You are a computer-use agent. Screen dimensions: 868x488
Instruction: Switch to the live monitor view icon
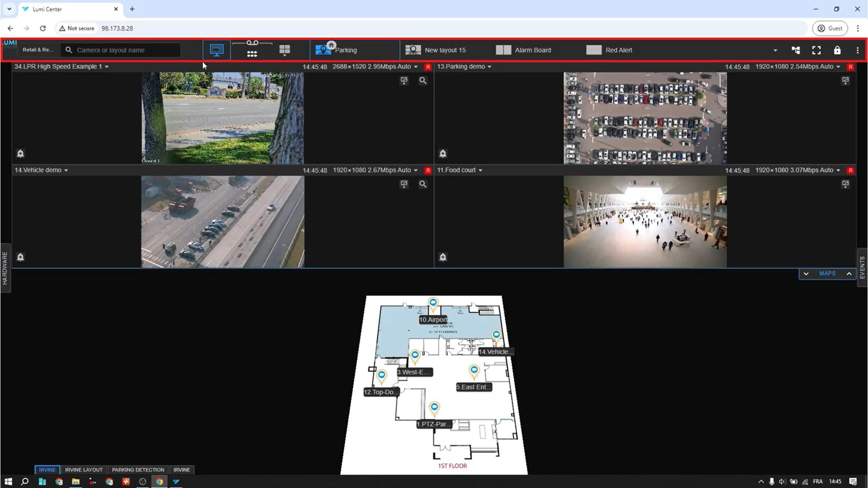pos(216,50)
